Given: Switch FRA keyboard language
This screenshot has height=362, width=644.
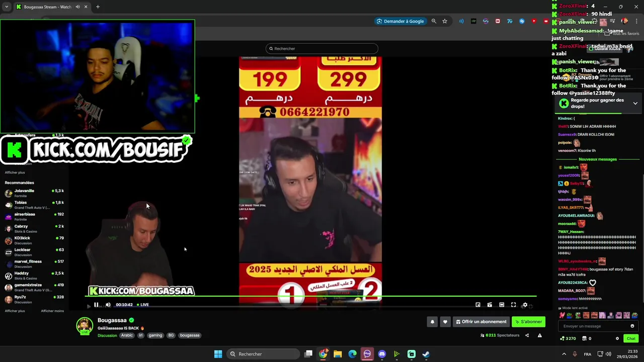Looking at the screenshot, I should coord(588,354).
